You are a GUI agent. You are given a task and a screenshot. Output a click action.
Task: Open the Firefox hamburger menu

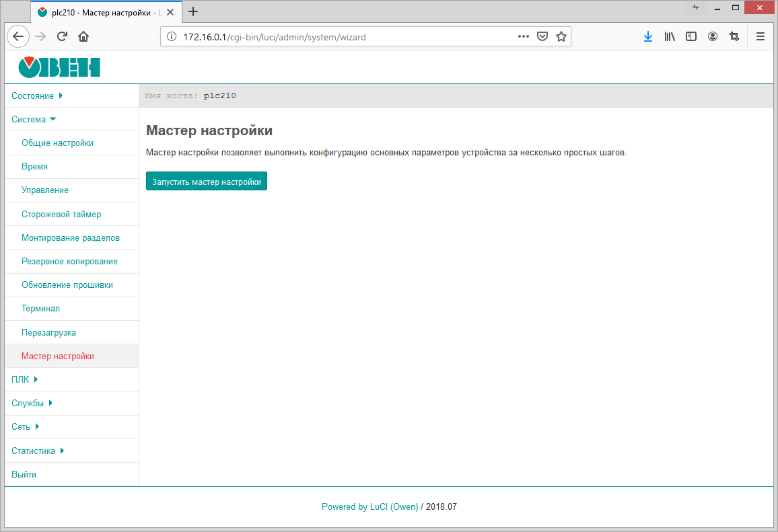[761, 37]
